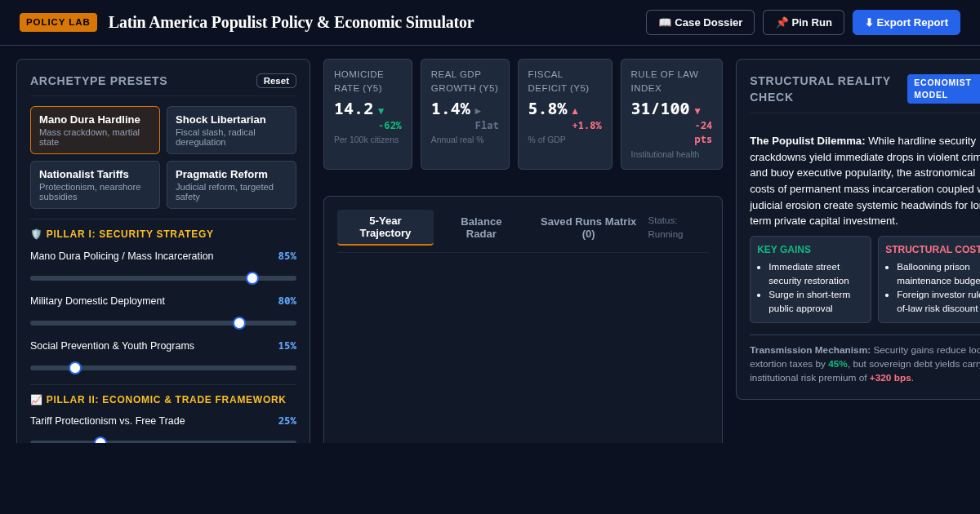Click the Structural Reality Check heading
The height and width of the screenshot is (514, 980).
820,89
